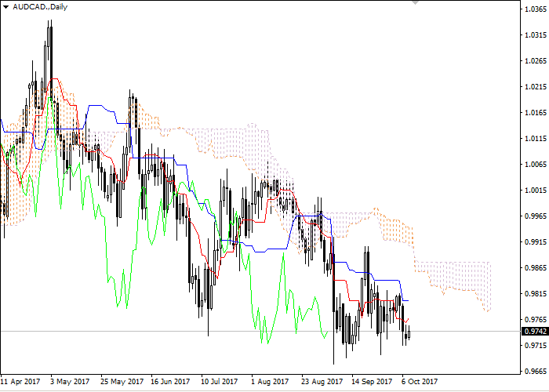
Task: Click the current price label 0.9742
Action: [x=535, y=331]
